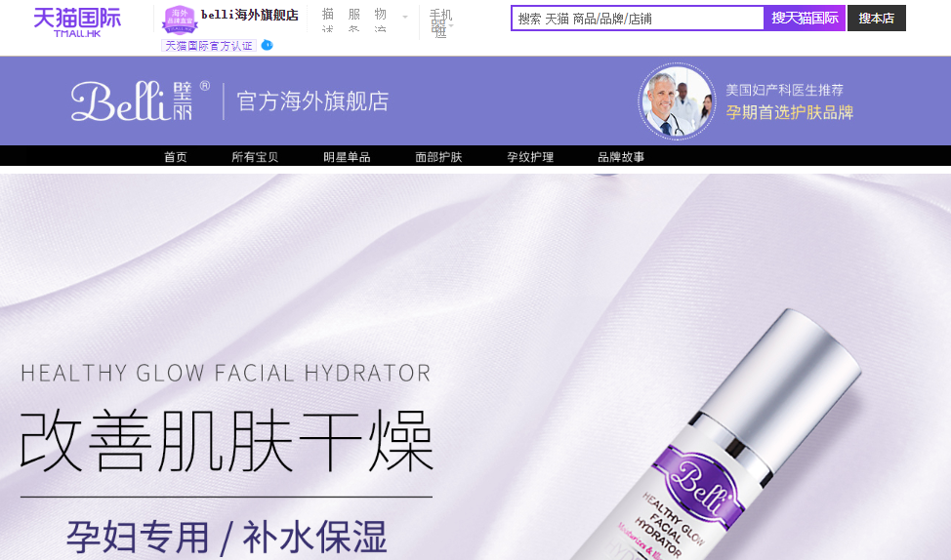
Task: Open the 品牌故事 nav tab
Action: (621, 157)
